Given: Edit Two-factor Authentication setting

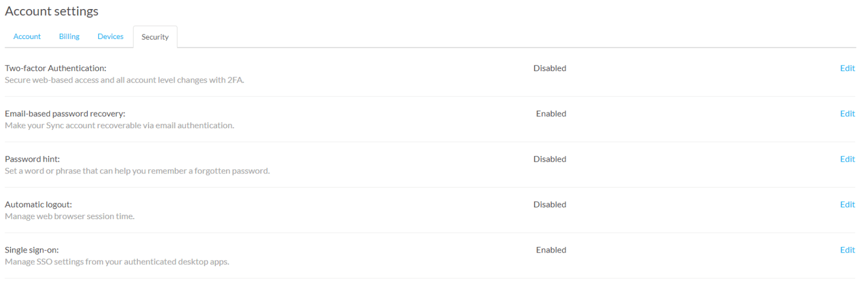Looking at the screenshot, I should [x=847, y=68].
